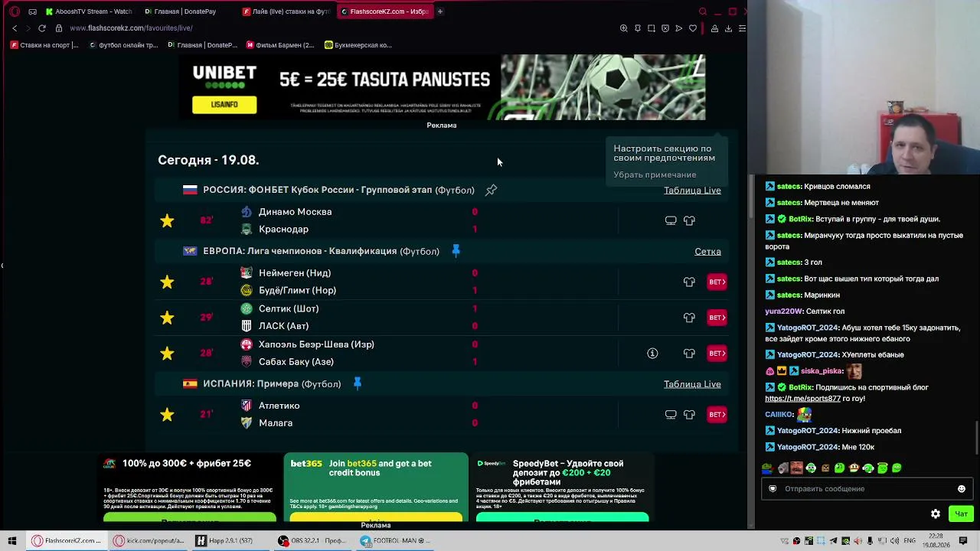Show info icon for Хапоэль Беэр-Шева match
Image resolution: width=980 pixels, height=551 pixels.
tap(652, 353)
